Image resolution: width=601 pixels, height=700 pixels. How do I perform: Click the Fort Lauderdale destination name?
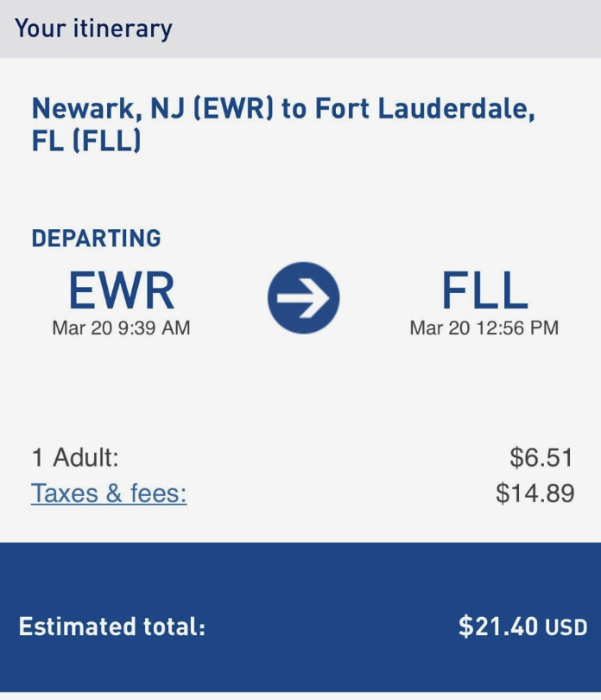[x=425, y=109]
